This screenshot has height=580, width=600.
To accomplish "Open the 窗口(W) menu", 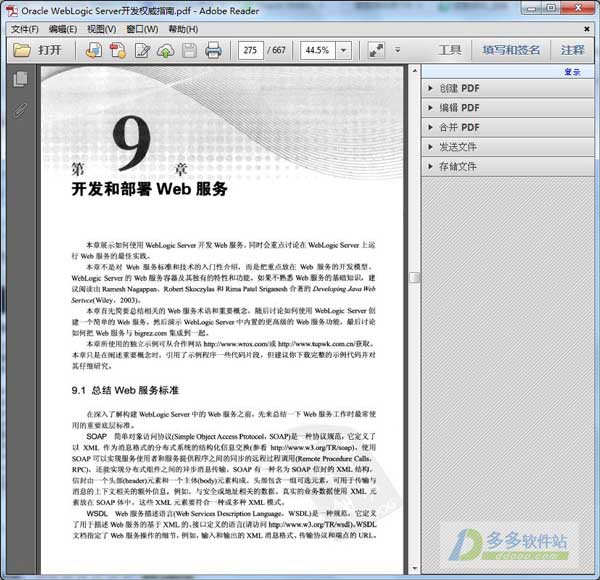I will (142, 29).
